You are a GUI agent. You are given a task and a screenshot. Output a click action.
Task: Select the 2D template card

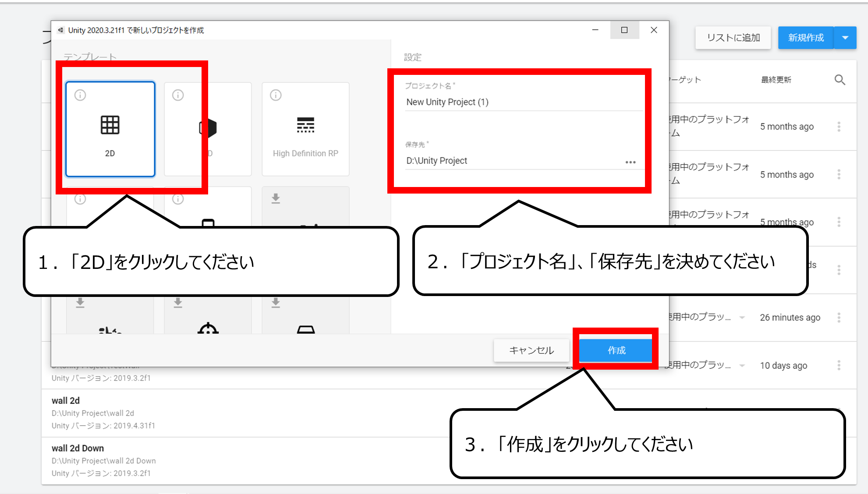110,129
